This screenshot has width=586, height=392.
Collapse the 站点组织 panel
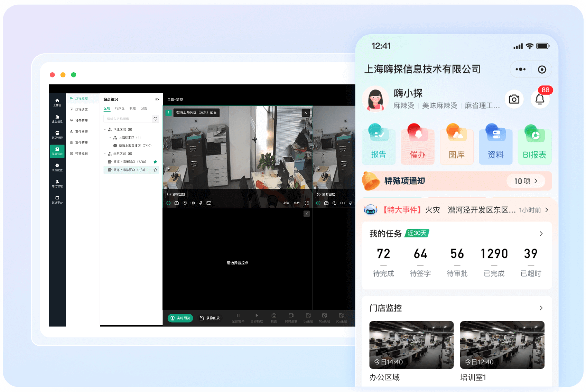pyautogui.click(x=157, y=100)
